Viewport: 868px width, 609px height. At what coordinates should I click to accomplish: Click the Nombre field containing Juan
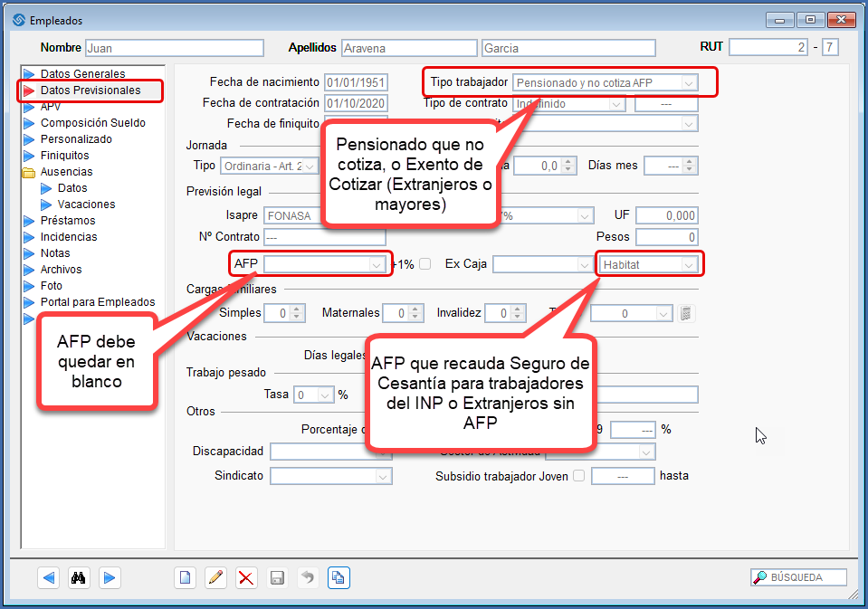pos(175,48)
